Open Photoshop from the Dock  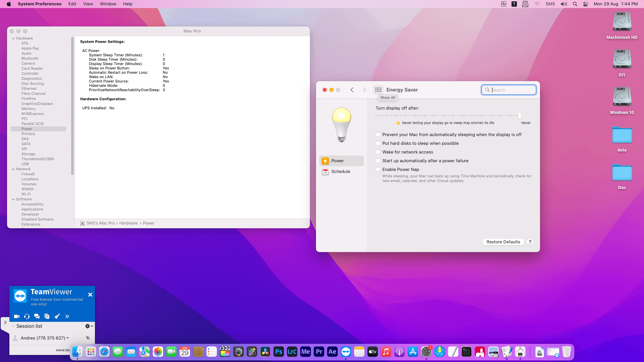point(278,352)
